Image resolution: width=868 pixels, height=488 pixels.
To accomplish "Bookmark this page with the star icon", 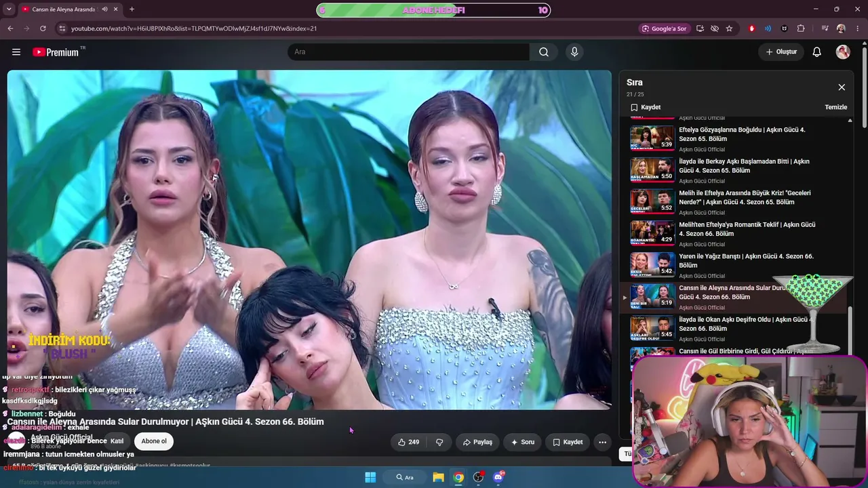I will (729, 28).
